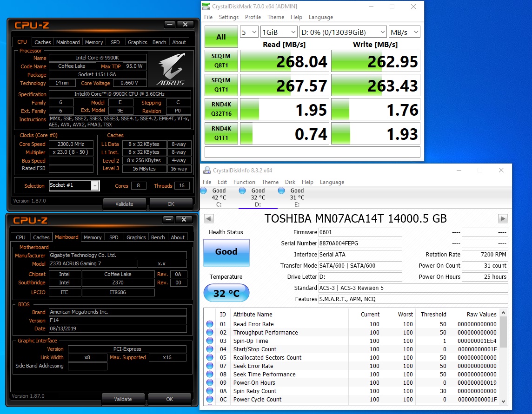
Task: Click the next disk arrow in CrystalDiskInfo
Action: (502, 218)
